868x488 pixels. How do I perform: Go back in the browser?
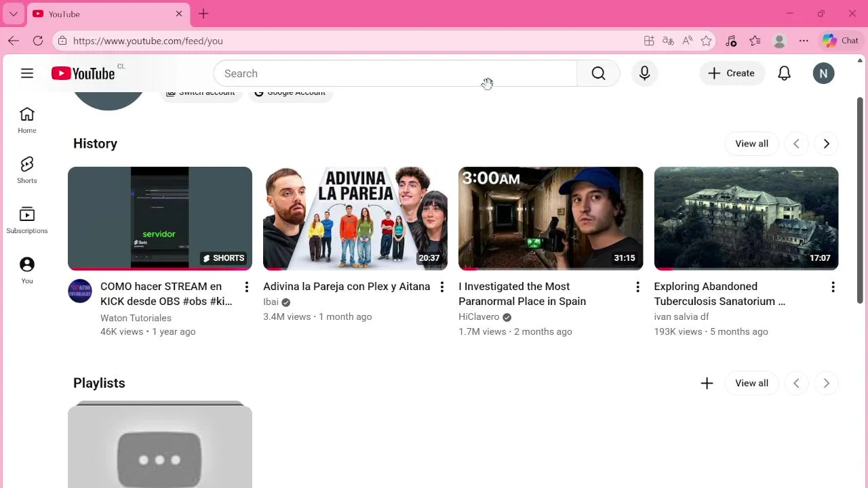(x=14, y=41)
